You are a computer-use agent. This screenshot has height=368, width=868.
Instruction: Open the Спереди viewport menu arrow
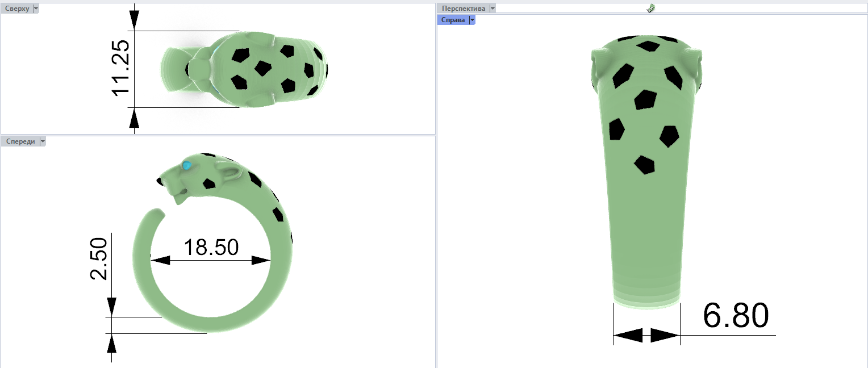pyautogui.click(x=42, y=141)
